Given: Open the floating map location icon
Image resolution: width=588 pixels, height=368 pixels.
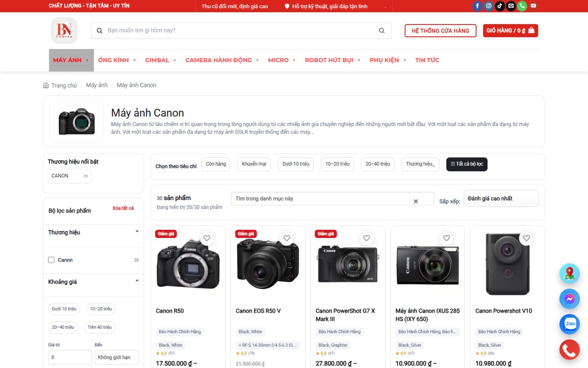Looking at the screenshot, I should pos(569,274).
